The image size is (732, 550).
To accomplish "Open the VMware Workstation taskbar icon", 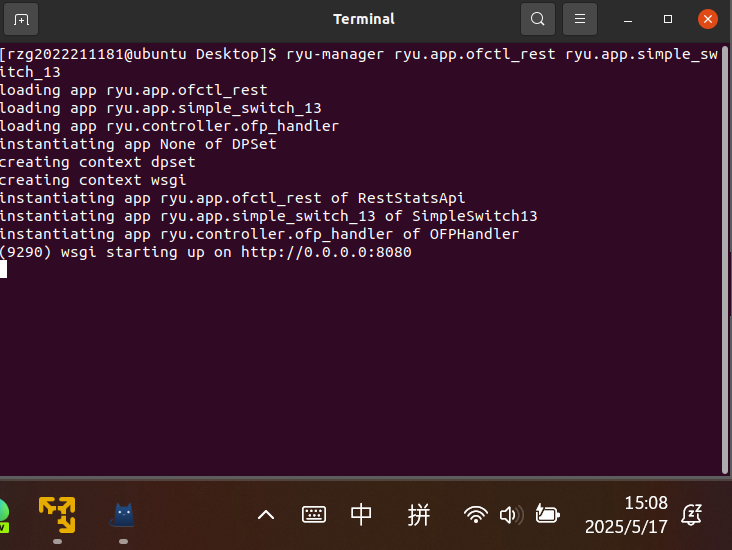I will click(x=57, y=514).
